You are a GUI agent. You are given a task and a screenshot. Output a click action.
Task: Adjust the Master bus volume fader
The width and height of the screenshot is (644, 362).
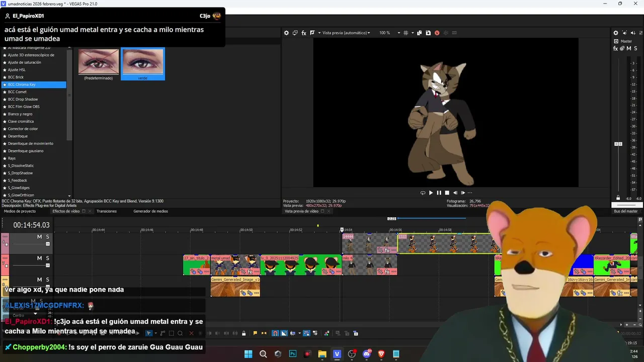click(618, 144)
